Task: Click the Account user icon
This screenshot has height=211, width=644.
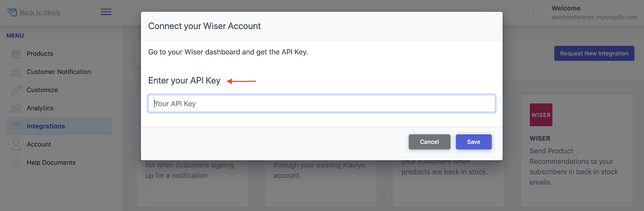Action: (x=16, y=144)
